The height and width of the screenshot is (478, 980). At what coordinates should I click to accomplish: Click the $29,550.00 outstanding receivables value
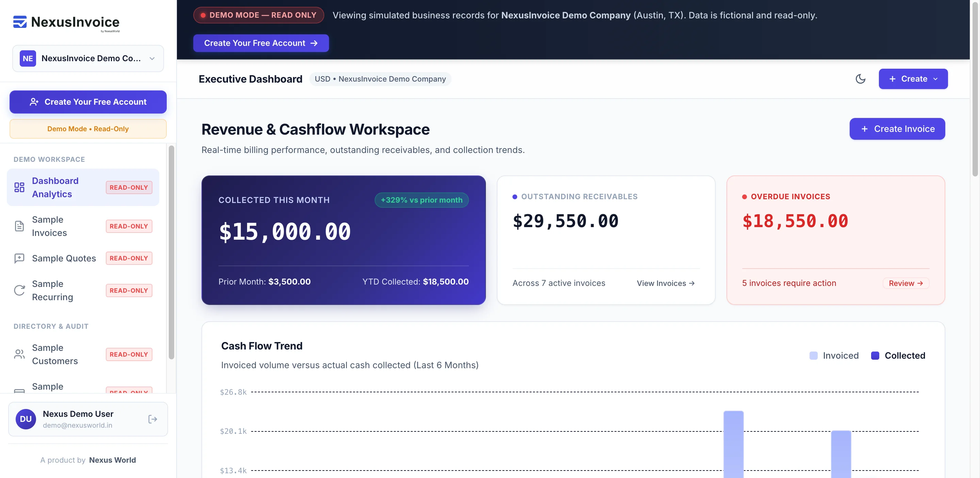click(x=565, y=221)
